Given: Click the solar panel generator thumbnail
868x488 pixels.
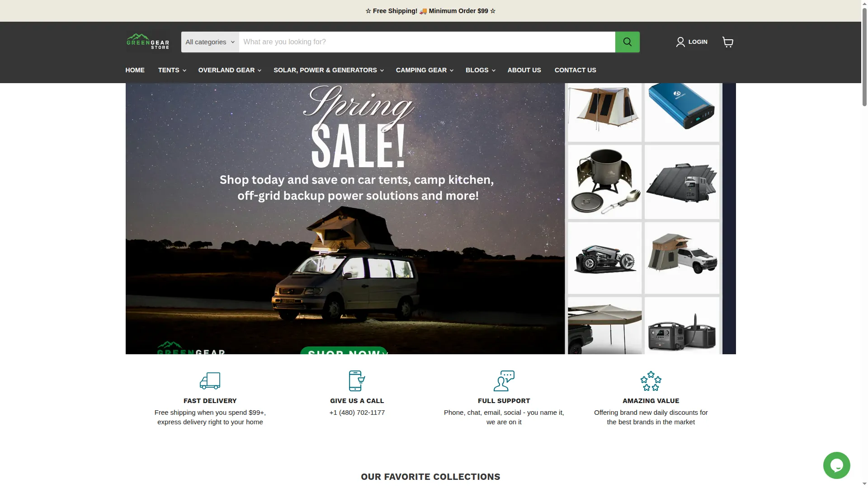Looking at the screenshot, I should tap(682, 182).
